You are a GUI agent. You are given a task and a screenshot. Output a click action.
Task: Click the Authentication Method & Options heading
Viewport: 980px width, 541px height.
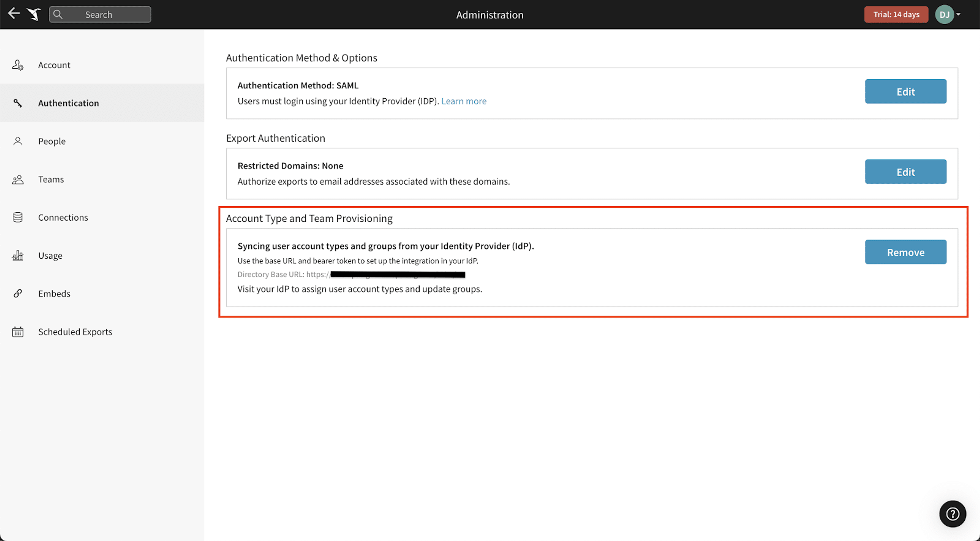coord(301,58)
